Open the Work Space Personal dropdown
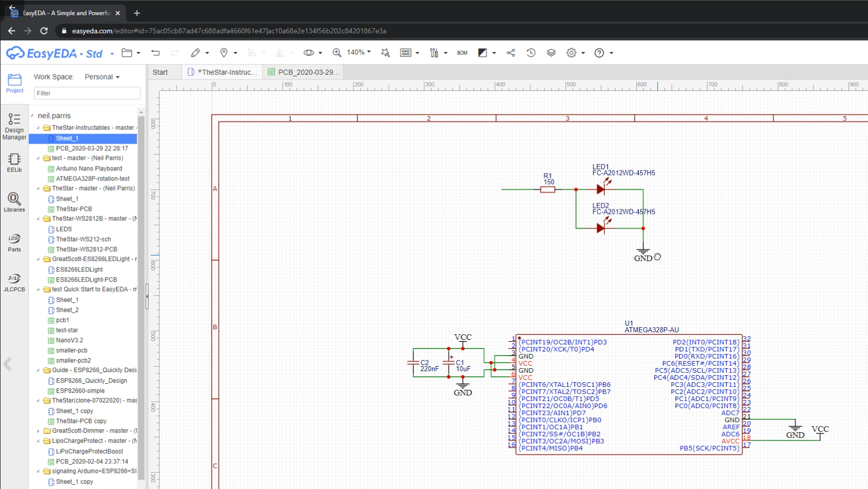This screenshot has width=868, height=489. (x=101, y=76)
